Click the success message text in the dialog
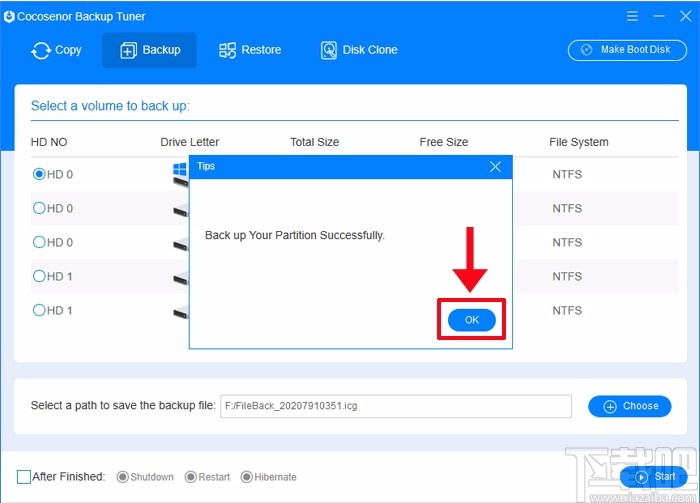Screen dimensions: 700x503 tap(295, 235)
